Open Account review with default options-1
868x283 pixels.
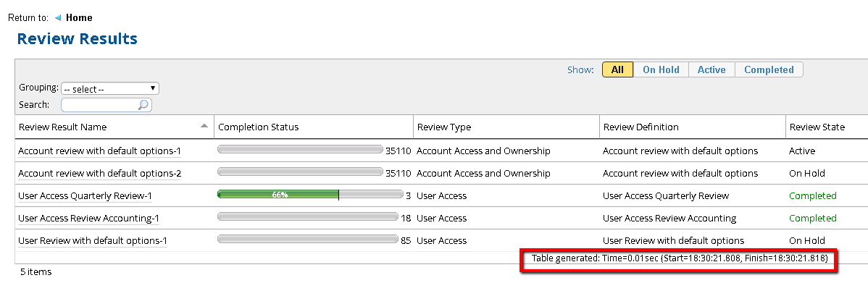point(100,151)
